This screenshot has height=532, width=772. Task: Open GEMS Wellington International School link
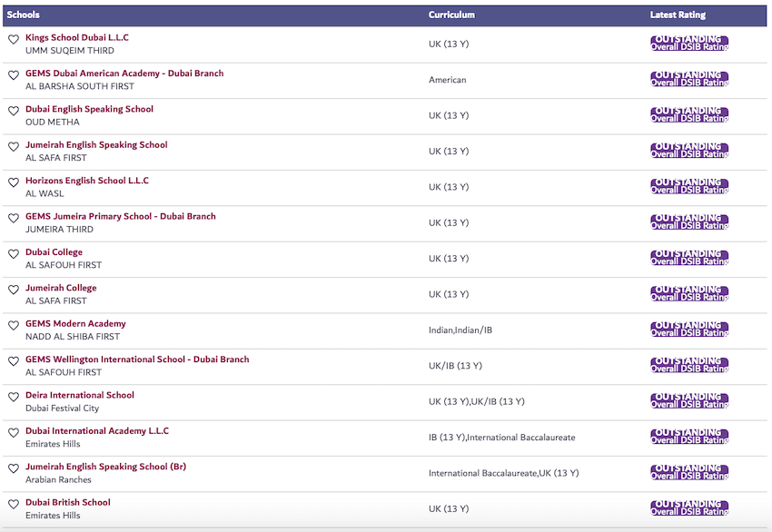click(x=137, y=360)
